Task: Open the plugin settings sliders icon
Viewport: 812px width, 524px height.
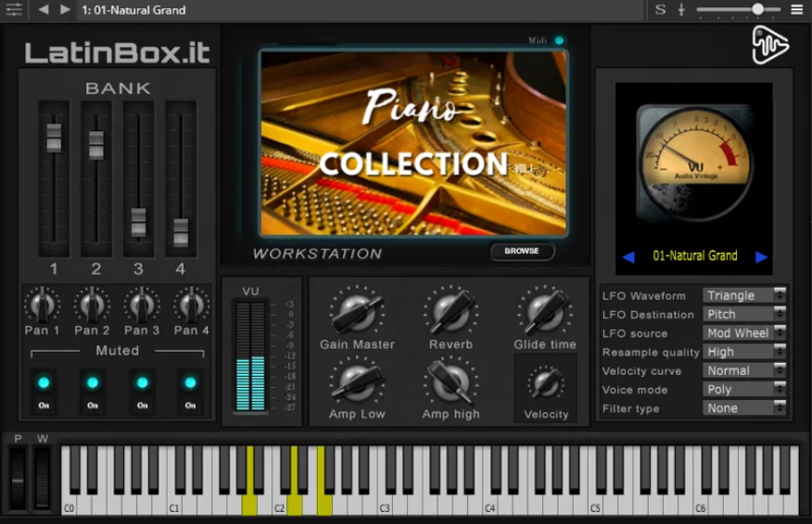Action: point(13,9)
